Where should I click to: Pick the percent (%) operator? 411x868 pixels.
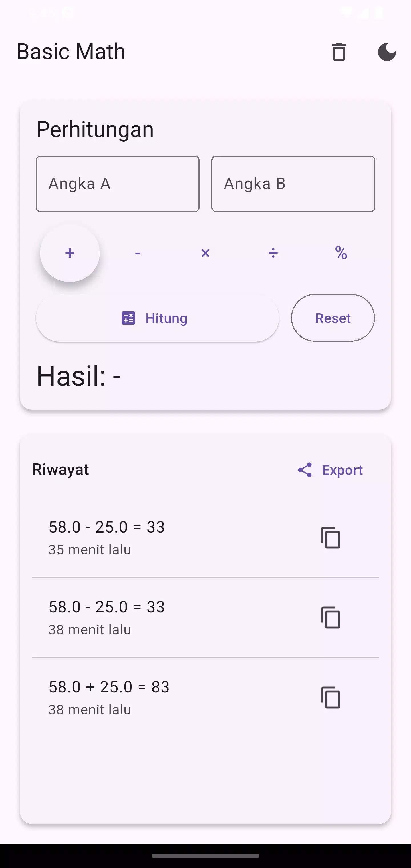pyautogui.click(x=341, y=253)
